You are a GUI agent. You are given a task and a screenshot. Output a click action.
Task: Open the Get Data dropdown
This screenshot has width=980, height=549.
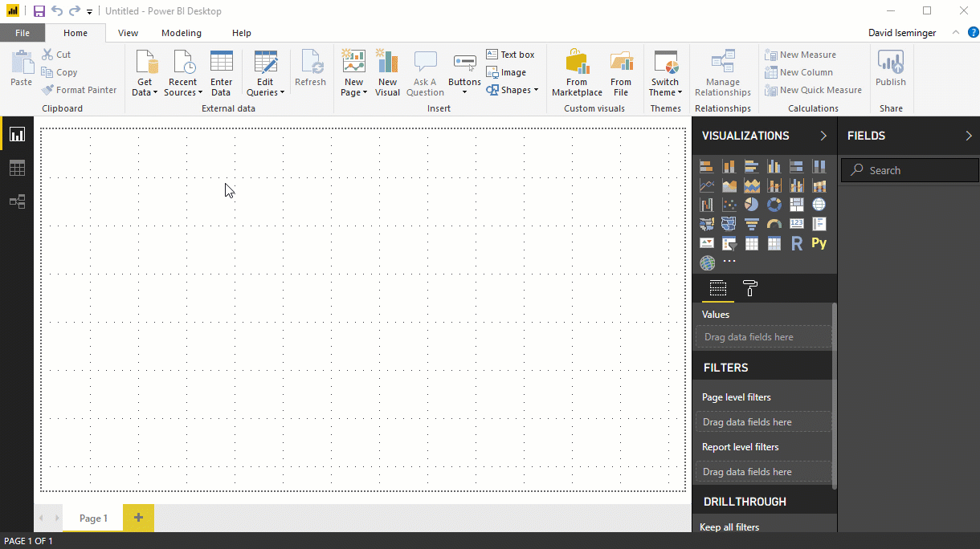pyautogui.click(x=145, y=74)
